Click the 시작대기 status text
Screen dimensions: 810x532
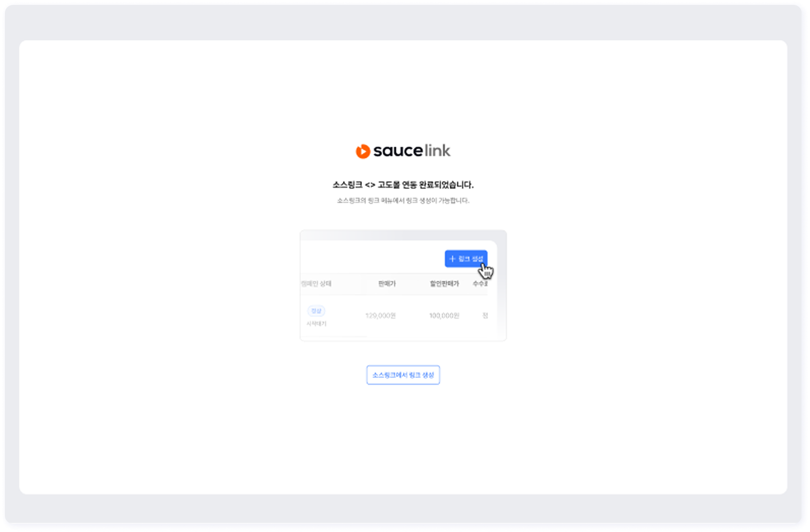[x=316, y=324]
